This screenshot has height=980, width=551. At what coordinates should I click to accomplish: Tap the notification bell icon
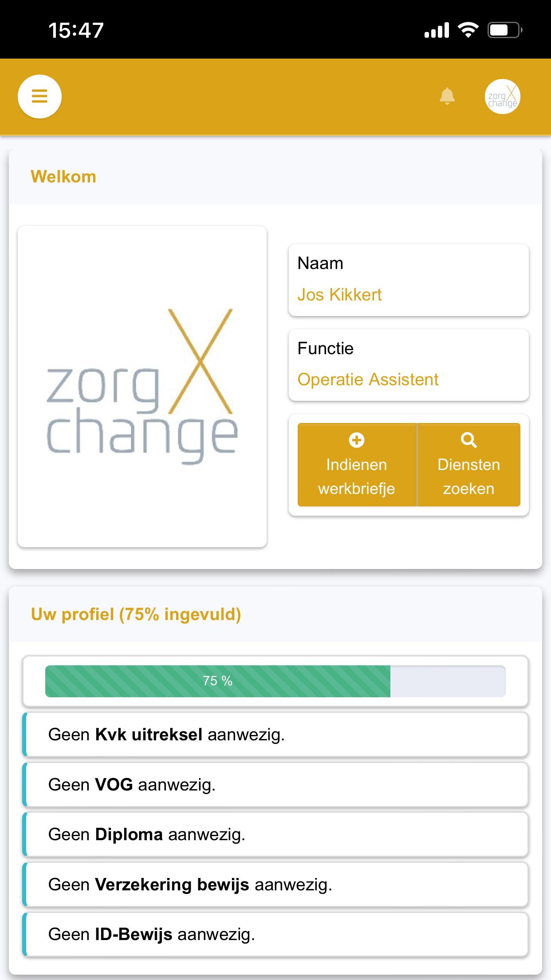pos(447,96)
